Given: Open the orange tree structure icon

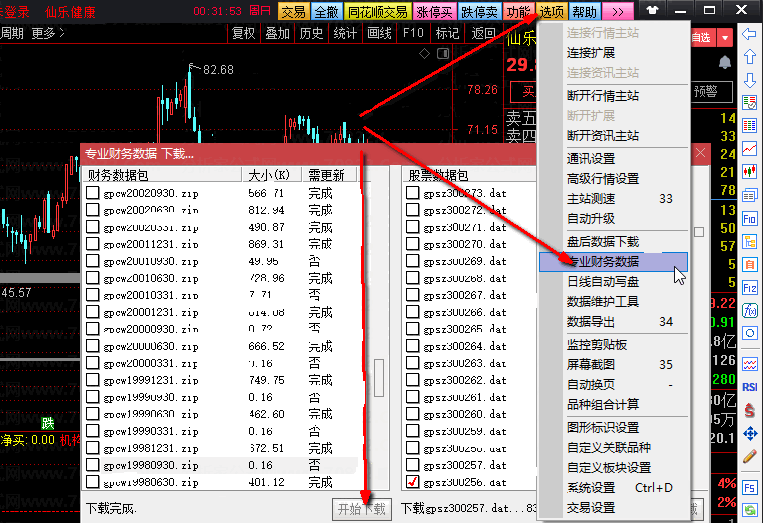Looking at the screenshot, I should pyautogui.click(x=749, y=242).
